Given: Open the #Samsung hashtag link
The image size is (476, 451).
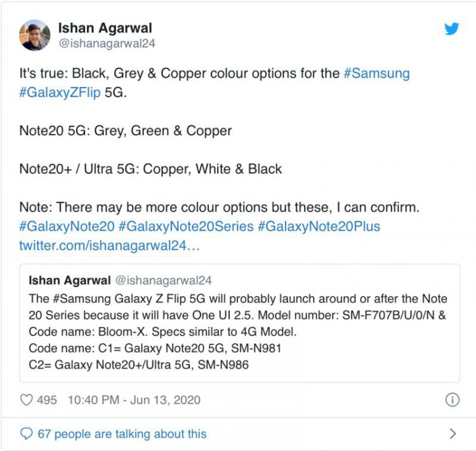Looking at the screenshot, I should (x=376, y=73).
